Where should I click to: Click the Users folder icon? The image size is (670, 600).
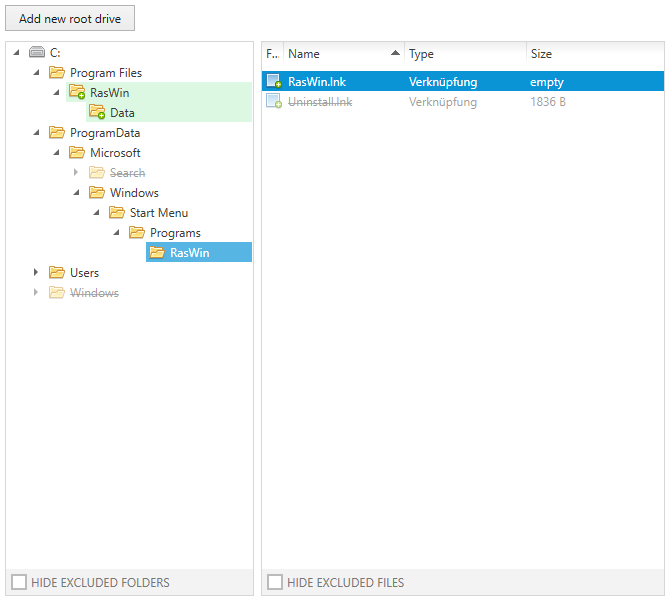pos(57,273)
